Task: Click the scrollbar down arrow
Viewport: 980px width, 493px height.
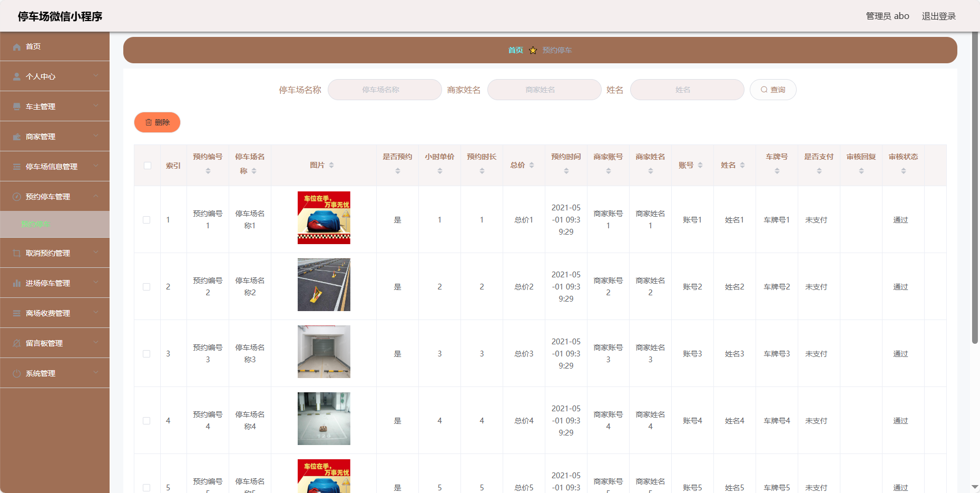Action: 975,487
